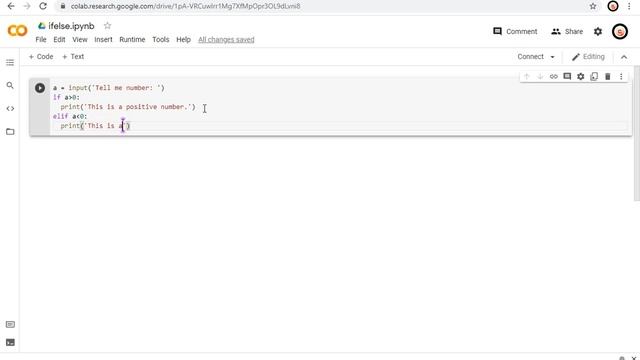Star the ifelse.ipynb notebook
The width and height of the screenshot is (640, 360).
(x=107, y=26)
